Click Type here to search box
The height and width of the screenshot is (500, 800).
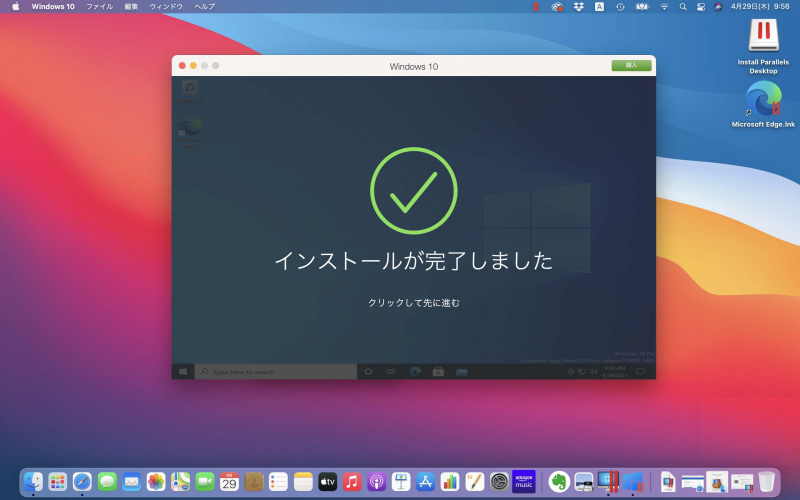click(276, 371)
